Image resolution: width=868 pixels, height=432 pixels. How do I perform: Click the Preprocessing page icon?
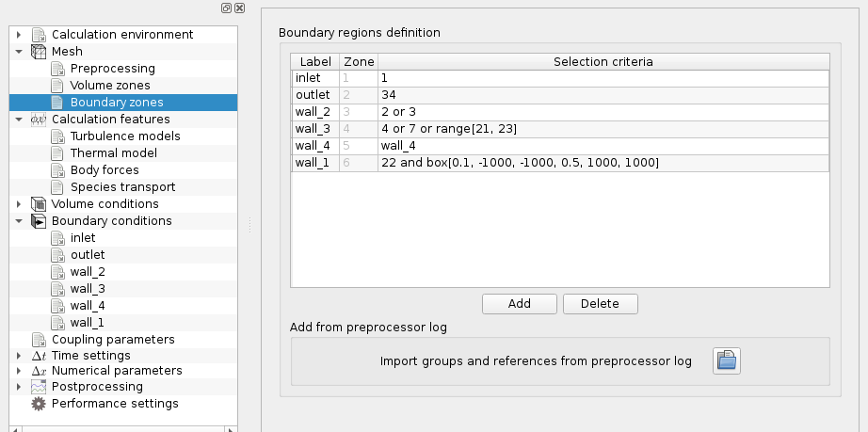click(x=57, y=69)
